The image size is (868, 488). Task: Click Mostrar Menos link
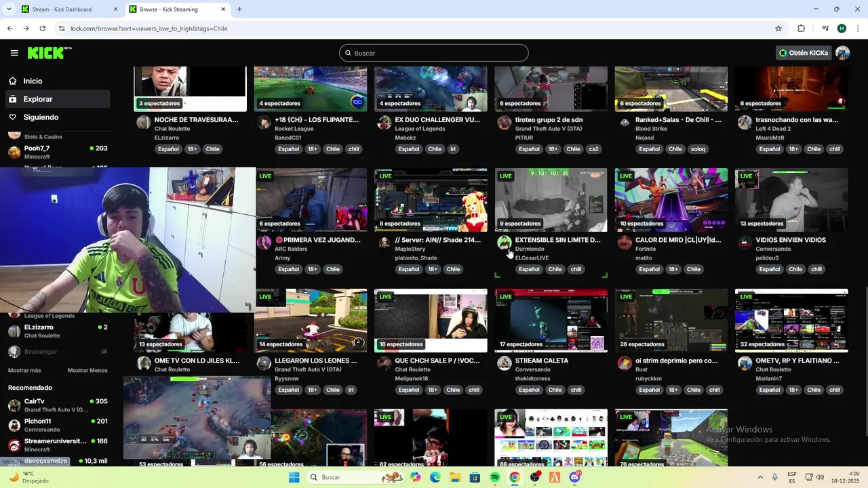[x=87, y=371]
